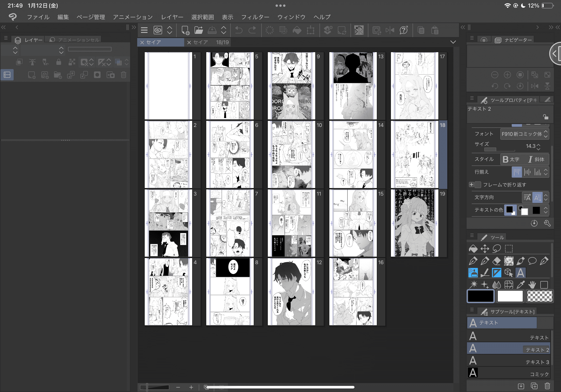
Task: Open the フィルター menu
Action: 255,17
